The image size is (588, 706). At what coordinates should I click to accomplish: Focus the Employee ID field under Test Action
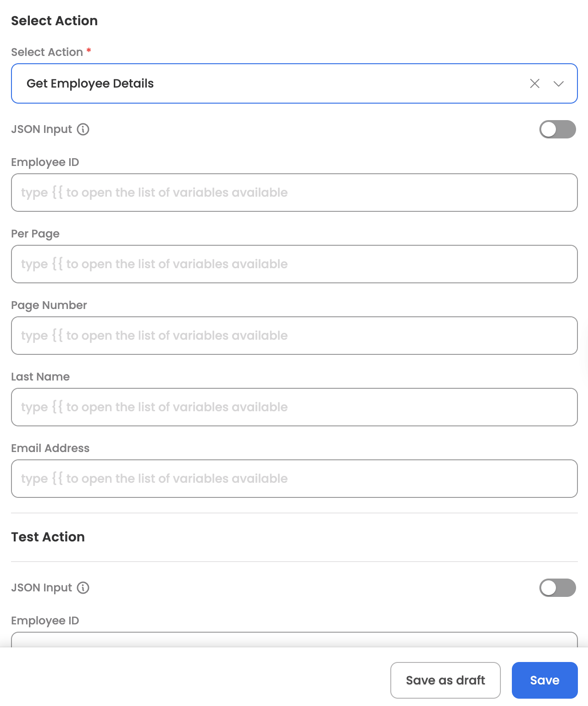pos(294,640)
